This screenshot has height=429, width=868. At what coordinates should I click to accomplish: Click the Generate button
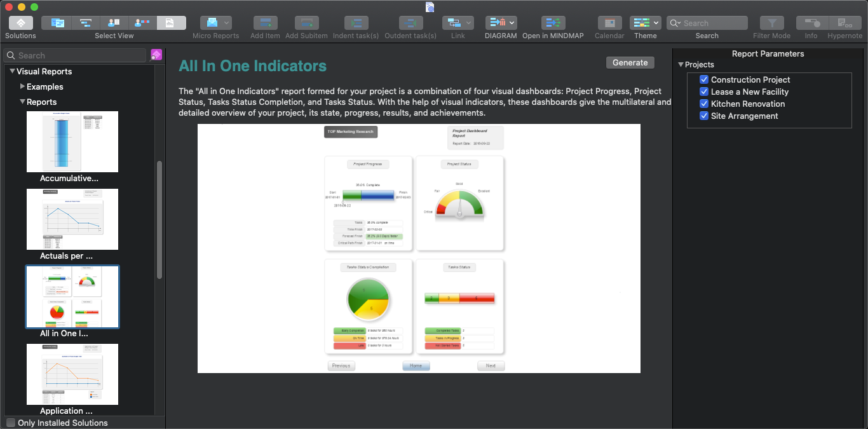tap(630, 62)
